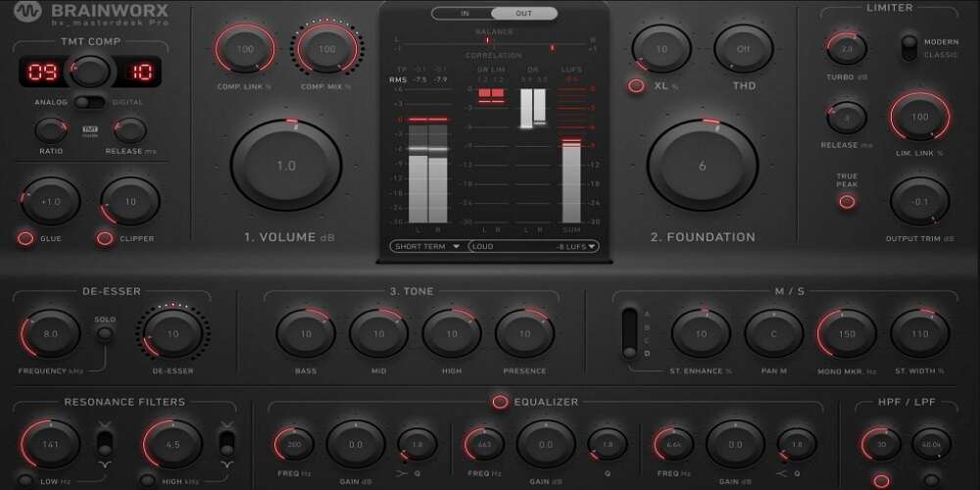This screenshot has height=490, width=980.
Task: Click the COMP. LINK % knob
Action: tap(245, 49)
